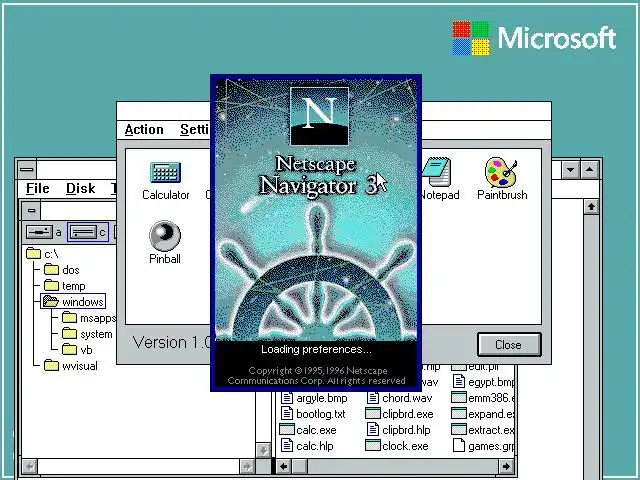
Task: Click the folder tree's scroll-left arrow
Action: tap(29, 466)
